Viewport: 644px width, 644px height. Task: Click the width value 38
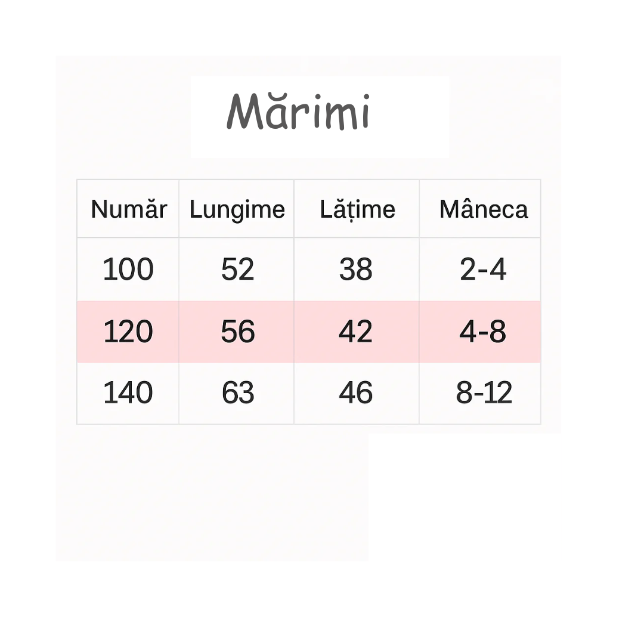point(356,270)
